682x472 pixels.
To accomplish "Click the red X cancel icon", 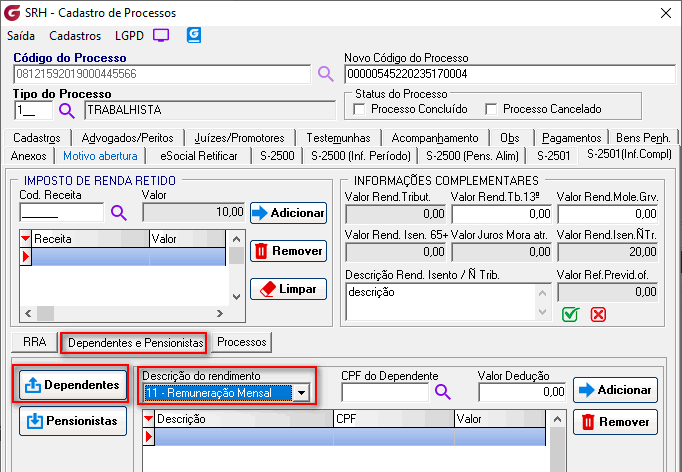I will pos(598,314).
